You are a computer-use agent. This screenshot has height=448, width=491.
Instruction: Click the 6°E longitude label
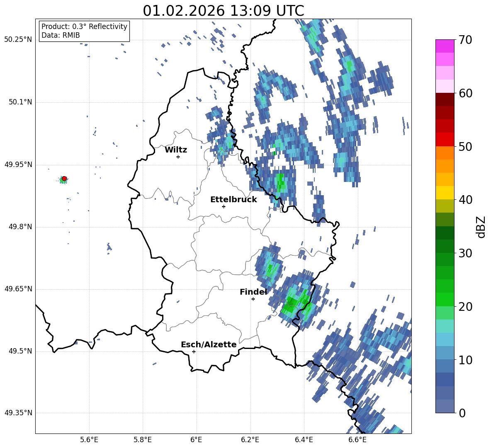pyautogui.click(x=196, y=440)
